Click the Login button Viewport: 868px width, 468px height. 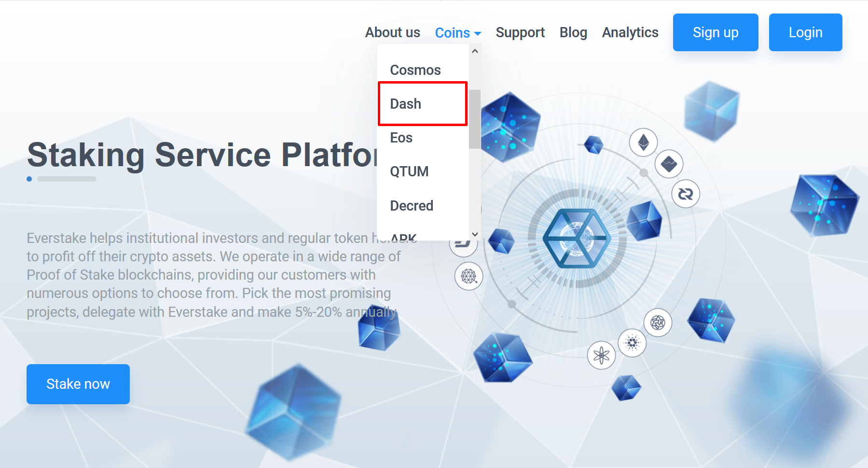[x=806, y=32]
